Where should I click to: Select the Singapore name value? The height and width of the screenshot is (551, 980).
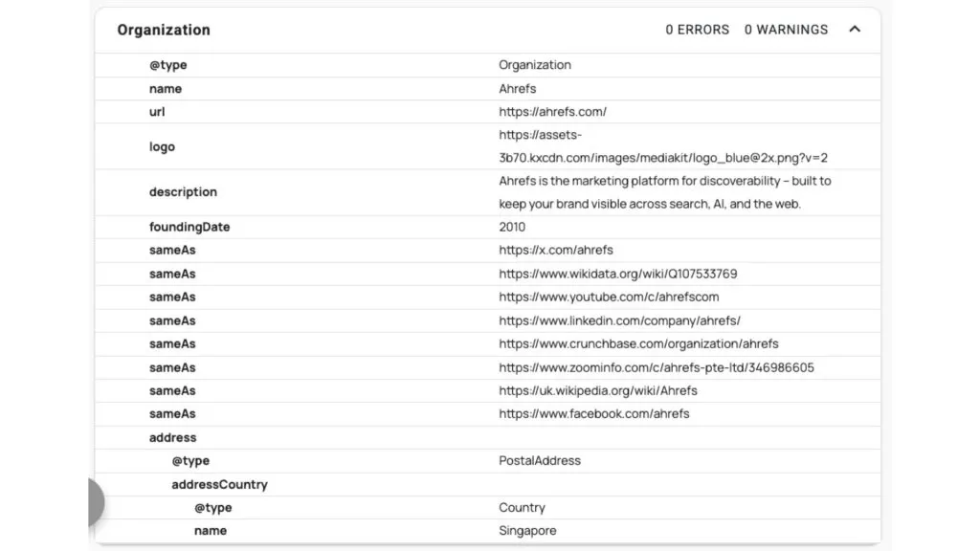click(x=527, y=530)
